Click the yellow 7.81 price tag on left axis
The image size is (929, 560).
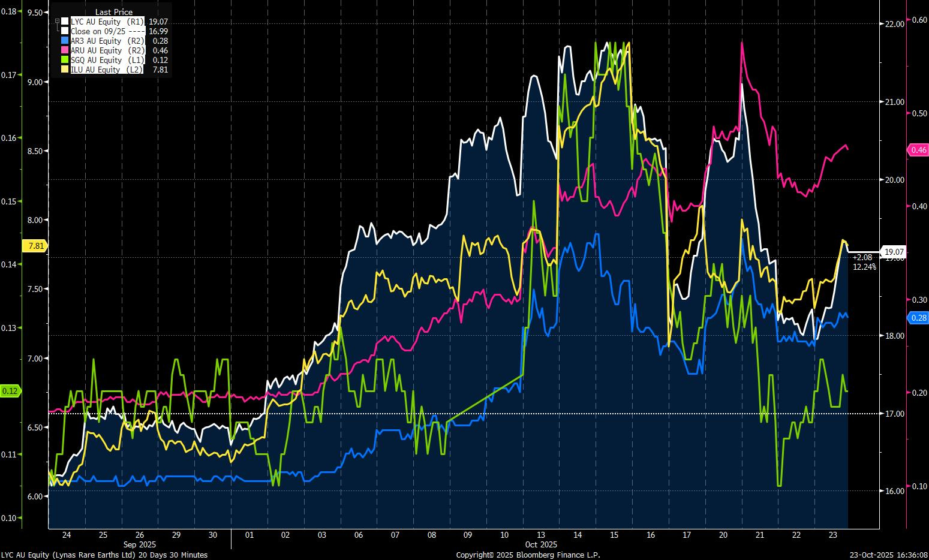pos(35,246)
